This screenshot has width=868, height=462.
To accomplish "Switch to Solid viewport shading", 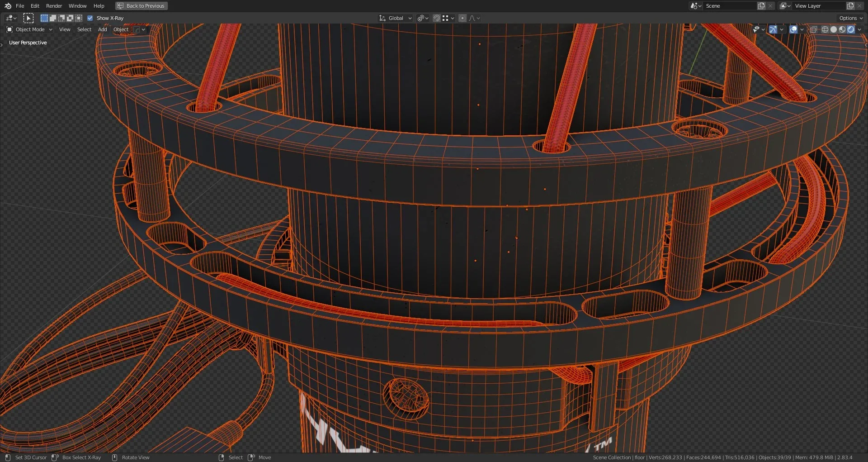I will tap(833, 29).
